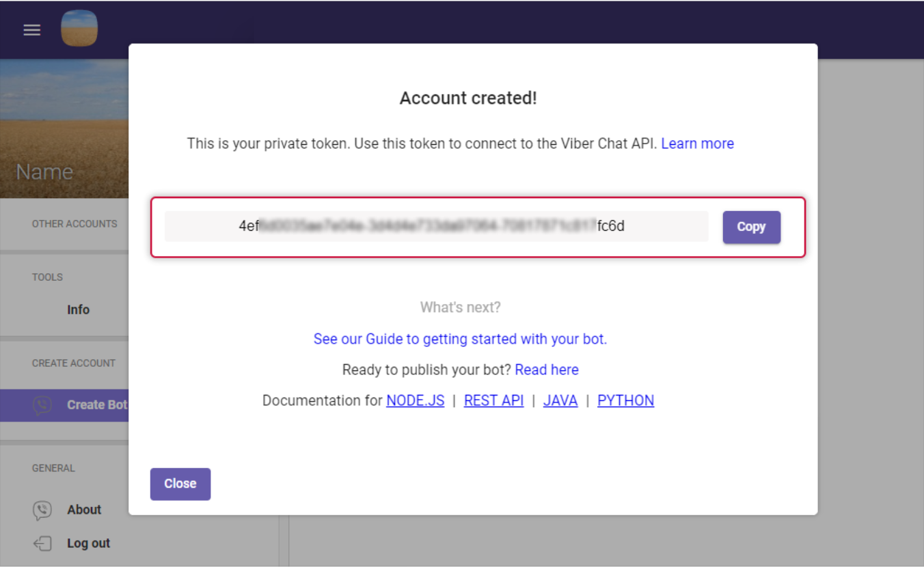Select the private token text field
Image resolution: width=924 pixels, height=567 pixels.
click(436, 226)
